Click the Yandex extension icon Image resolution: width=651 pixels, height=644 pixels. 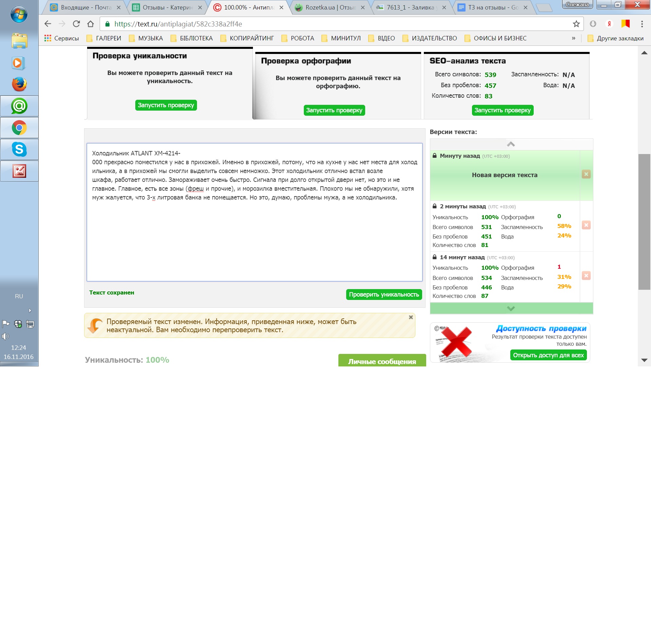click(x=609, y=24)
